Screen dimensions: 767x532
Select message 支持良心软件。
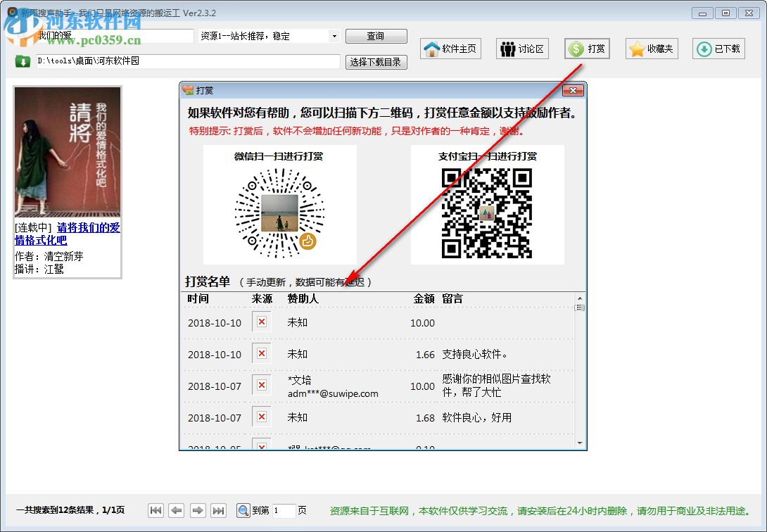475,354
